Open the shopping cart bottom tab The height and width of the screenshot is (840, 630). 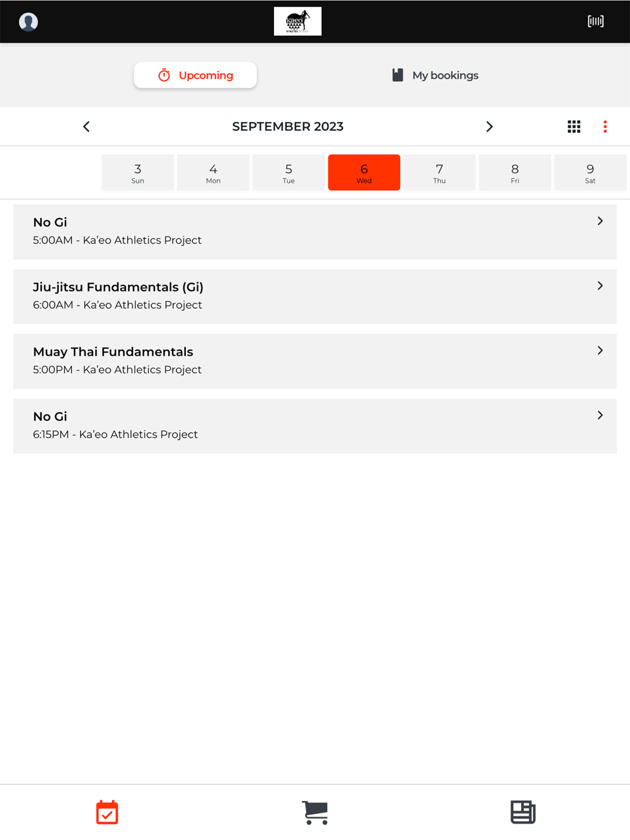pyautogui.click(x=315, y=812)
